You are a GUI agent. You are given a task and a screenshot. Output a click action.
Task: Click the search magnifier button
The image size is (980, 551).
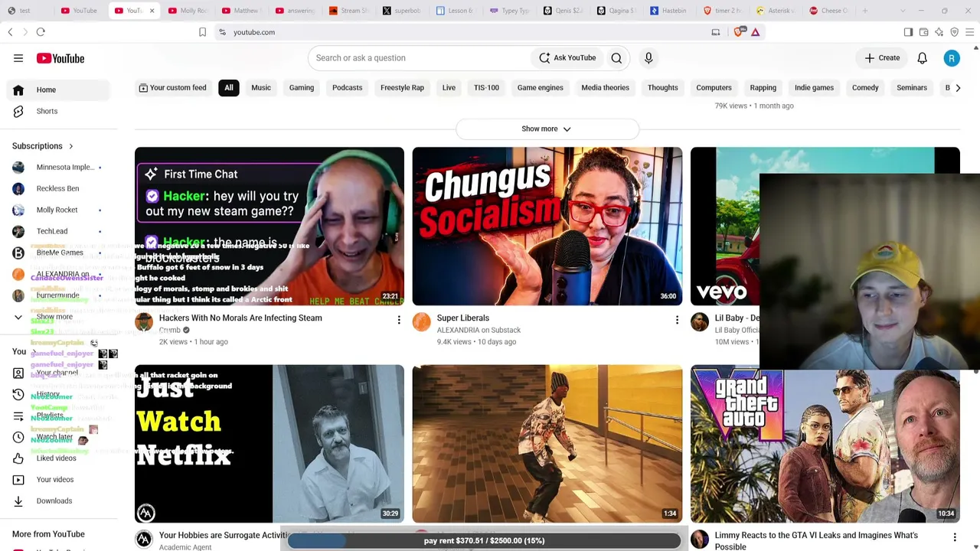click(x=616, y=58)
